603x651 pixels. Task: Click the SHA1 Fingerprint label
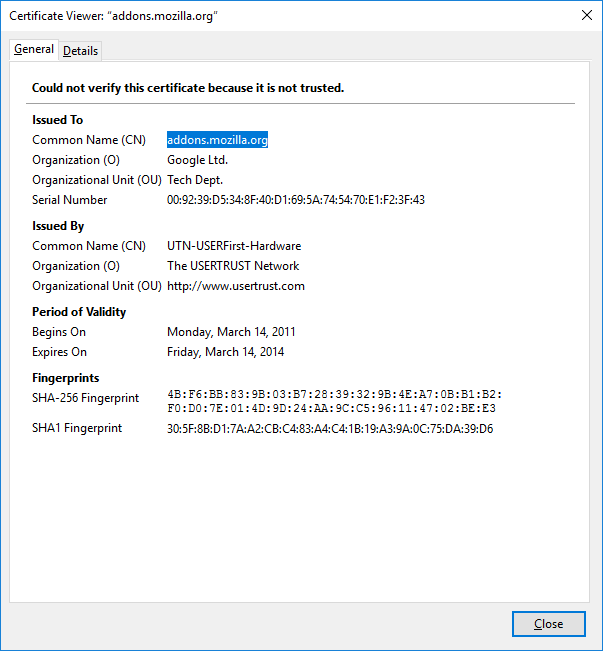77,428
